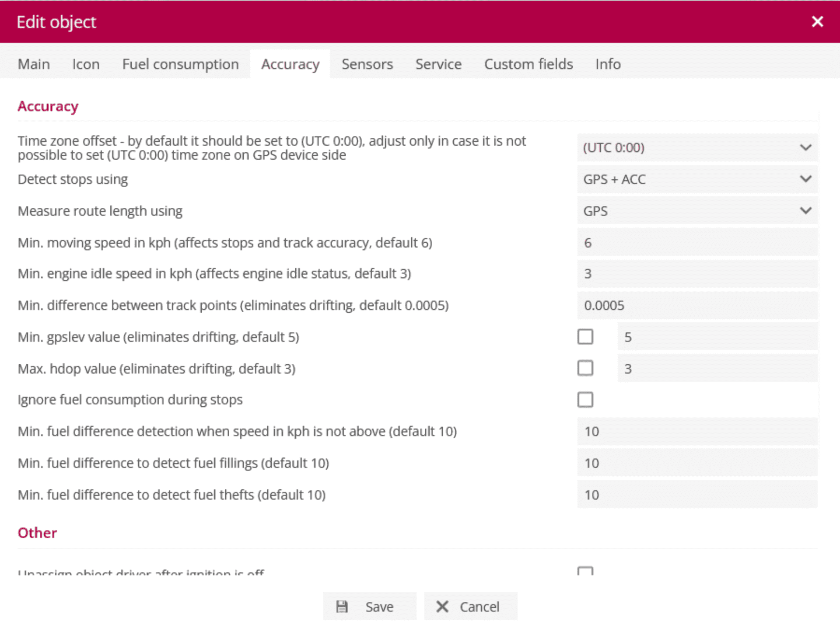The height and width of the screenshot is (635, 840).
Task: Open Measure route length using dropdown
Action: tap(696, 211)
